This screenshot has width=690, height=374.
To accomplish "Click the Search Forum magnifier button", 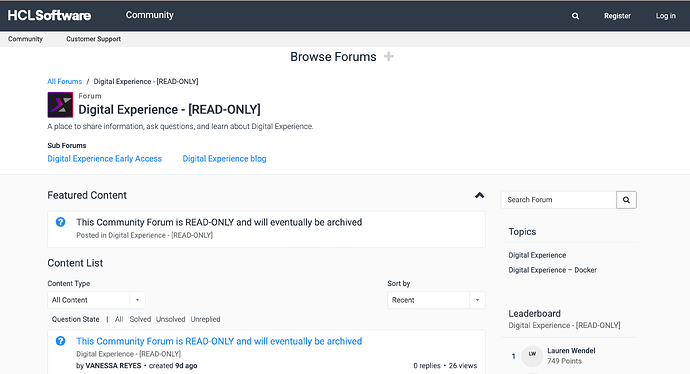I will click(626, 200).
